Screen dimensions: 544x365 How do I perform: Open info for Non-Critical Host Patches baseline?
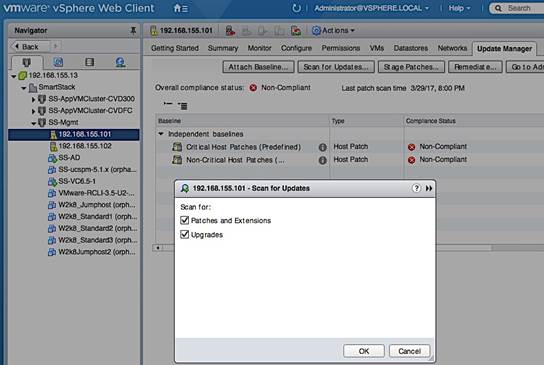[323, 160]
